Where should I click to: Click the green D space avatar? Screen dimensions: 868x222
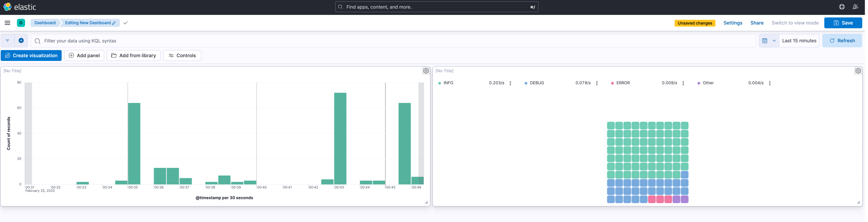pyautogui.click(x=21, y=23)
